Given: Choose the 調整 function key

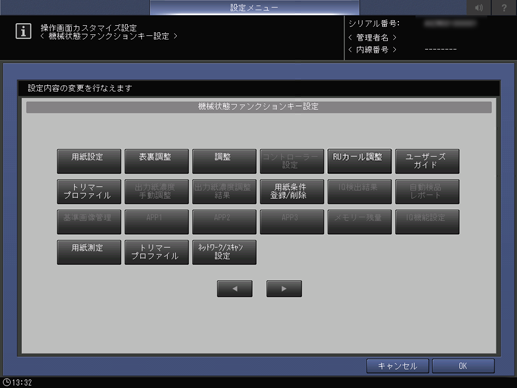Looking at the screenshot, I should [224, 161].
